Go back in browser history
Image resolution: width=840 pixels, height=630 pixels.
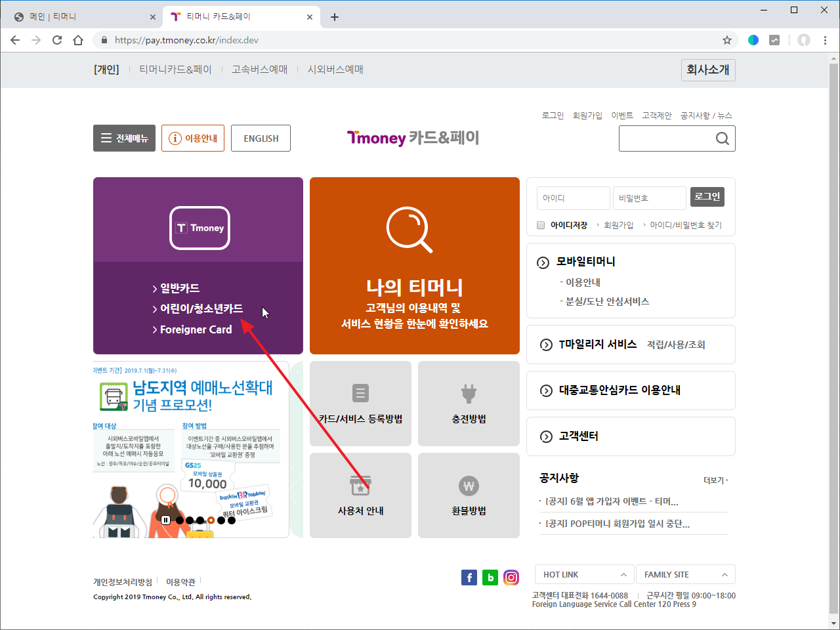[15, 40]
